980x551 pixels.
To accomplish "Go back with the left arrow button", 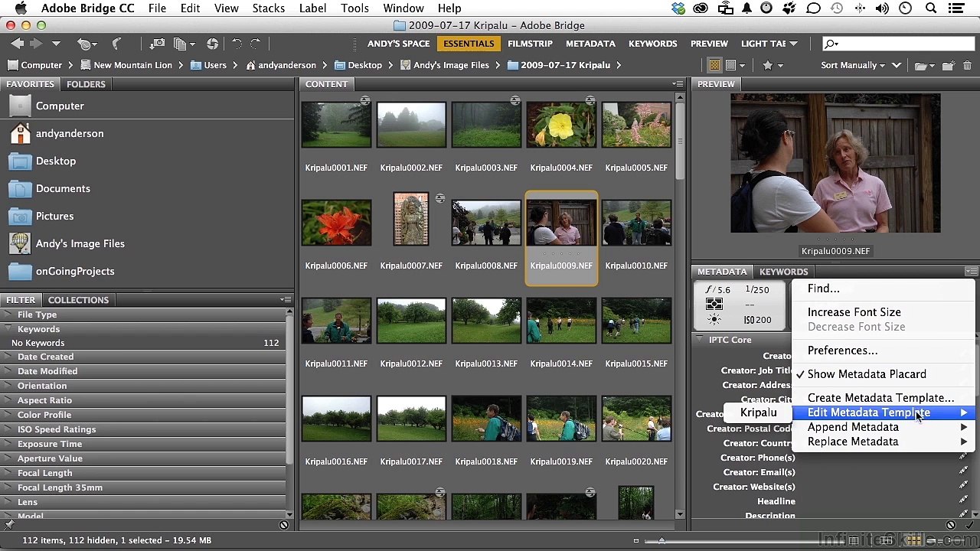I will click(x=17, y=44).
